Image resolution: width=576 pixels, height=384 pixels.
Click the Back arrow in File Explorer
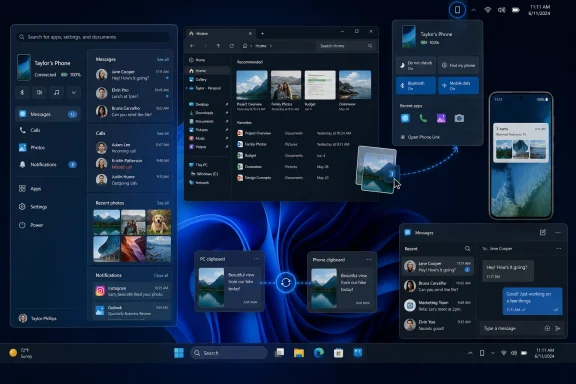(x=192, y=46)
